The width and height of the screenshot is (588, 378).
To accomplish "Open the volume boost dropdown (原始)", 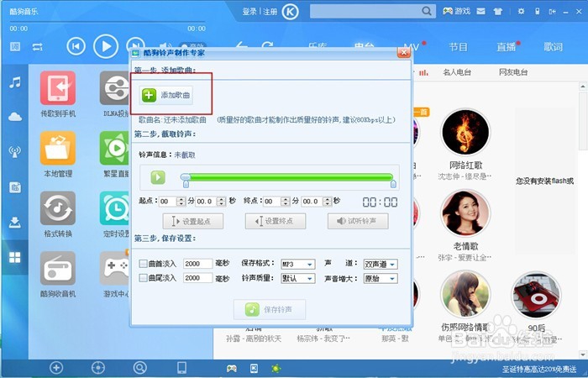I will pos(381,278).
